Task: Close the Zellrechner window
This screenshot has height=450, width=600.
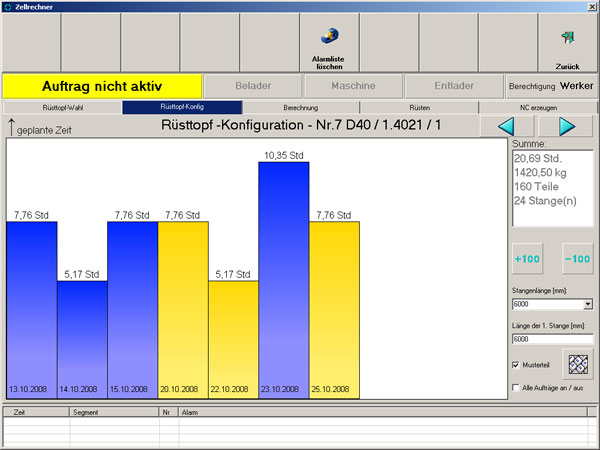Action: click(592, 7)
